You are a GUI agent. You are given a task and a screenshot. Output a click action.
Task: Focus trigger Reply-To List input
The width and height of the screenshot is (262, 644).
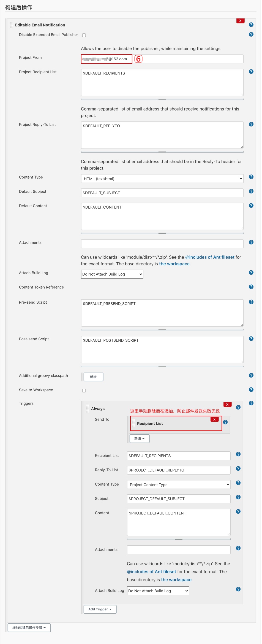point(179,470)
